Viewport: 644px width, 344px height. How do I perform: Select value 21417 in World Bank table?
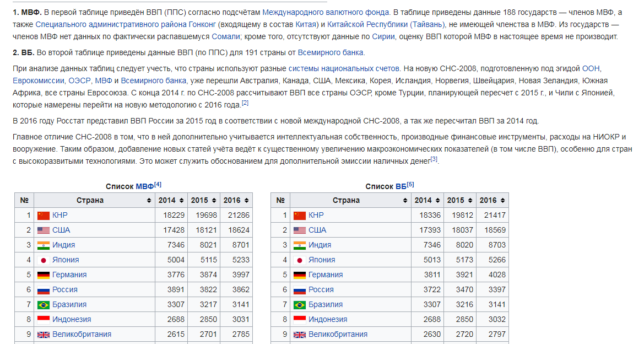[495, 215]
